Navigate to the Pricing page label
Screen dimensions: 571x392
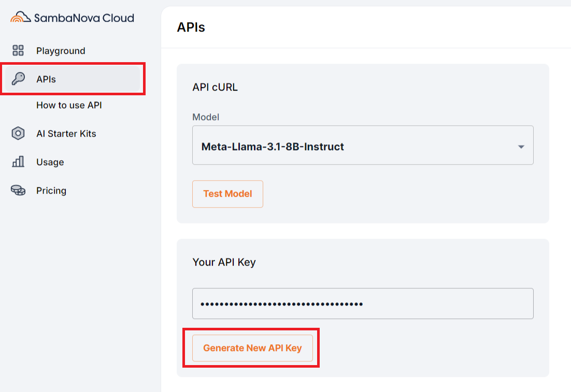[51, 191]
